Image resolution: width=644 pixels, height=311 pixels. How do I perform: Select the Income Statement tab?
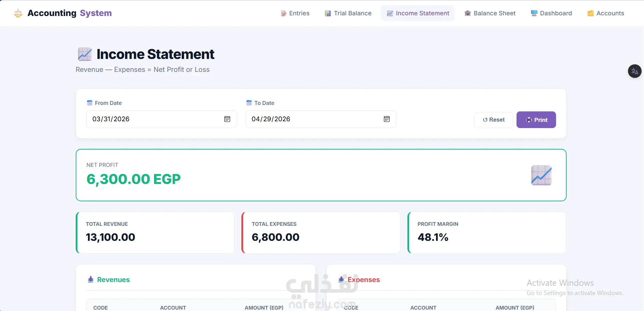418,13
